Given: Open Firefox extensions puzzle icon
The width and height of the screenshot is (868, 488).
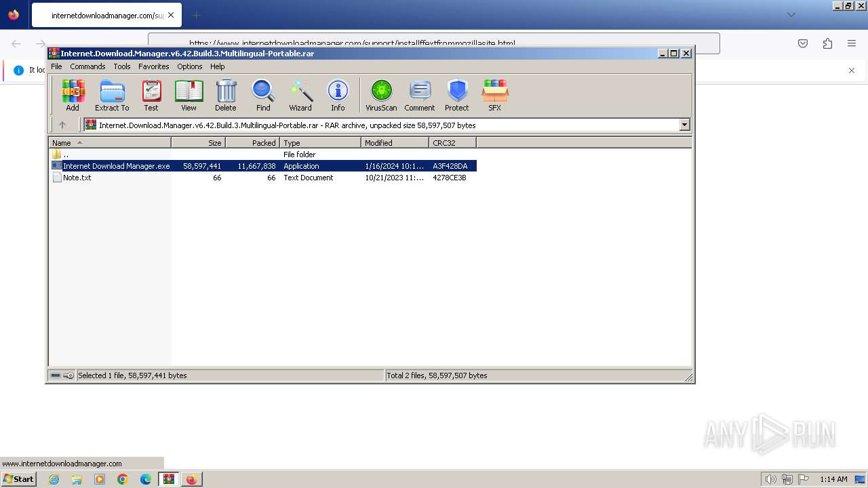Looking at the screenshot, I should click(x=827, y=43).
